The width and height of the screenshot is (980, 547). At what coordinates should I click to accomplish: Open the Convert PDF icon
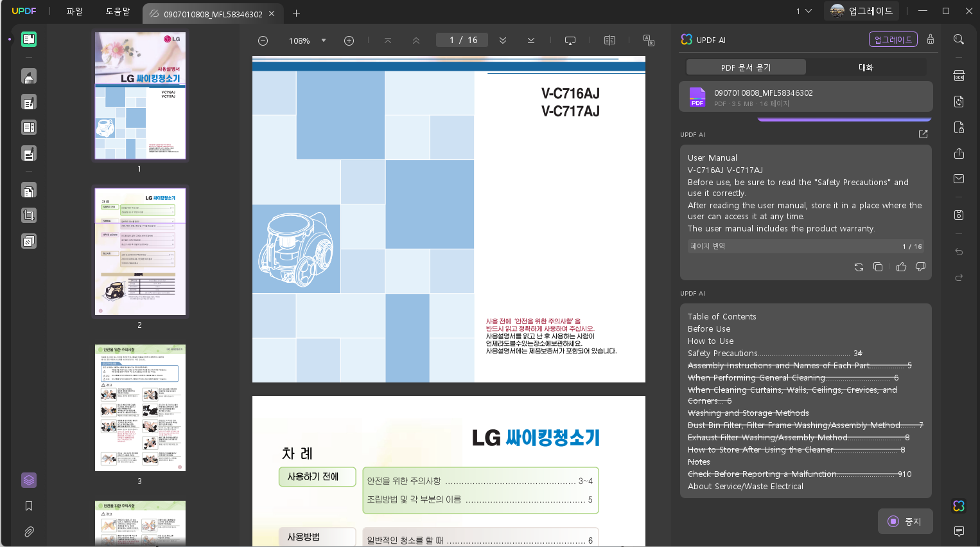pos(959,102)
